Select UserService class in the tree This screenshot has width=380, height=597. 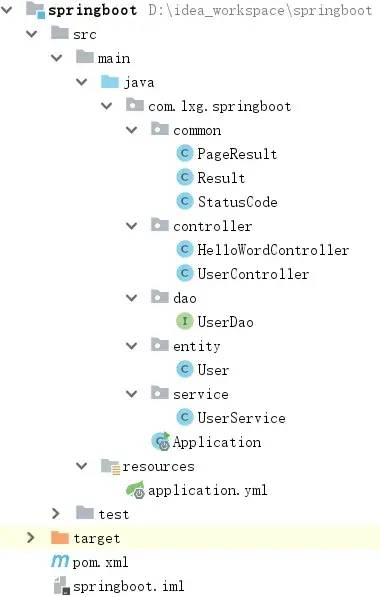coord(241,418)
